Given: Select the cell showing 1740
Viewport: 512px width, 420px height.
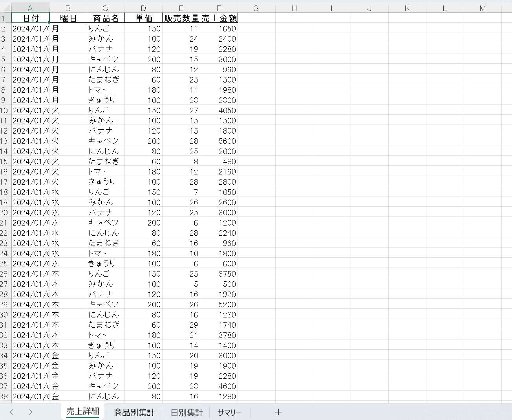Looking at the screenshot, I should click(x=219, y=325).
